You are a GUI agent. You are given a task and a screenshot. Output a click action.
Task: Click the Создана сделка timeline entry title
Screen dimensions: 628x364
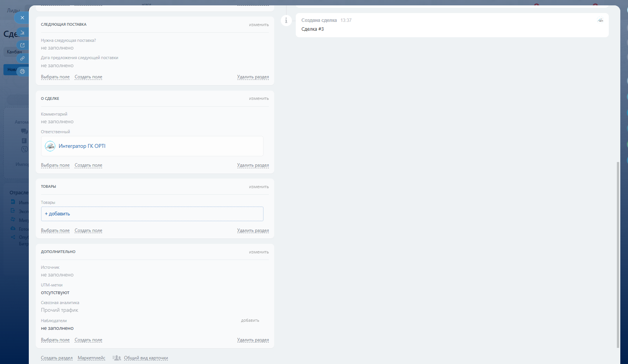pyautogui.click(x=319, y=20)
